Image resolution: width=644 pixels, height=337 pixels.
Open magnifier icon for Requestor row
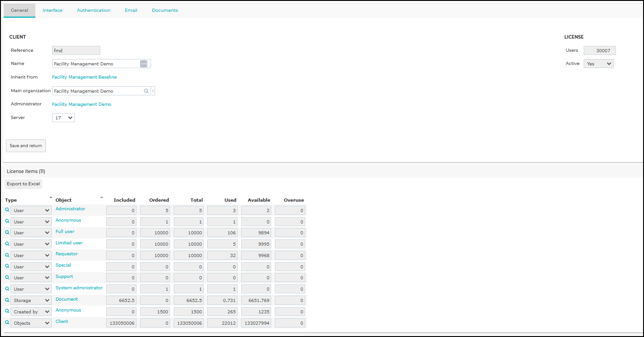tap(7, 255)
